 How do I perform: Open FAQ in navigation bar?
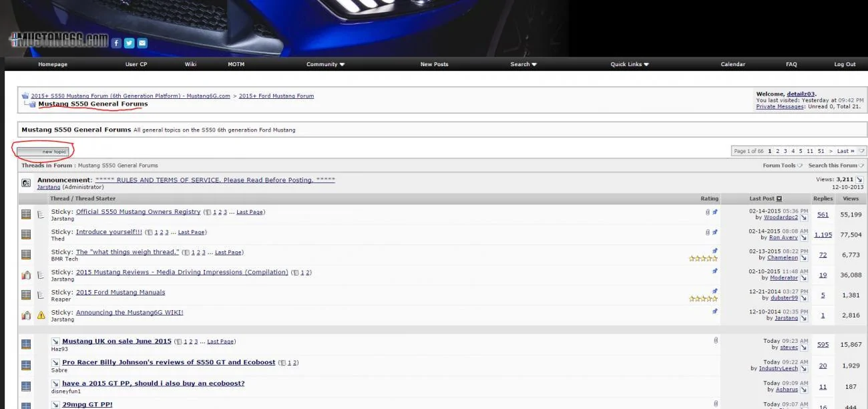[x=791, y=64]
